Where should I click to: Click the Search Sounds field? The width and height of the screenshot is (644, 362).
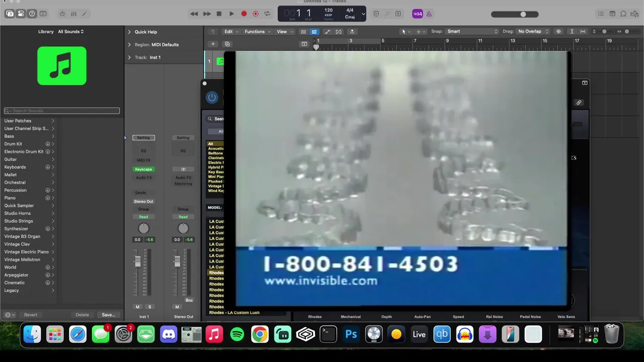[x=62, y=111]
